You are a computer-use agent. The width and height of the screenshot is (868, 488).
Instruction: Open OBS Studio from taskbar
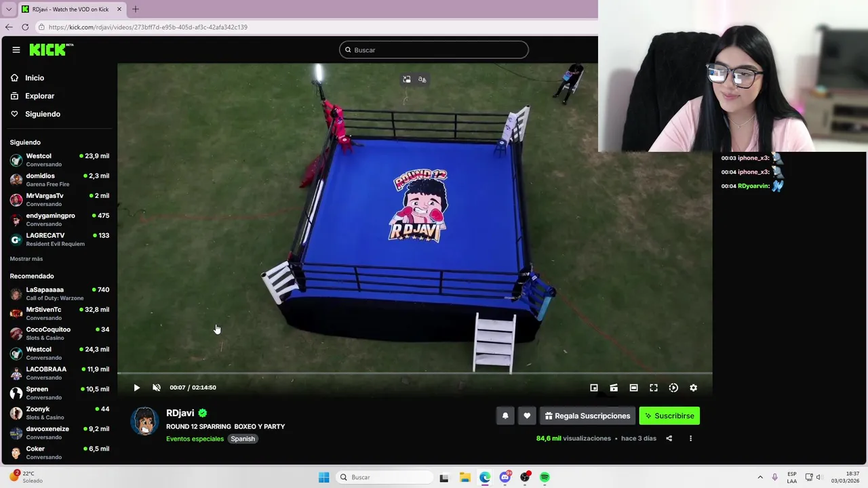(x=525, y=477)
